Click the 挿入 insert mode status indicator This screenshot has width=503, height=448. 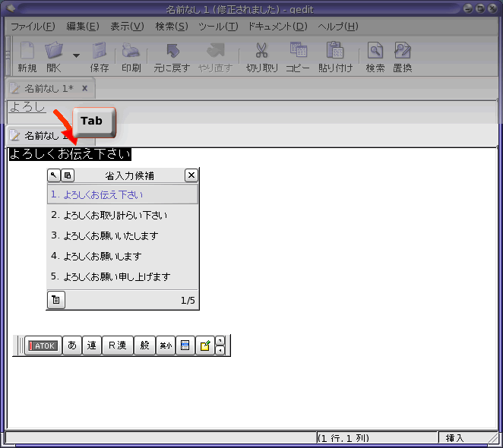(x=454, y=437)
